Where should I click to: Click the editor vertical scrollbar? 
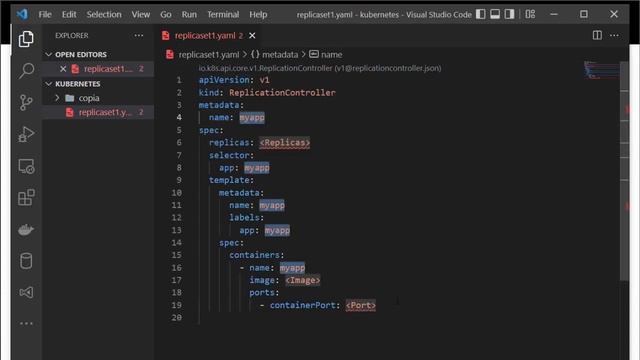(624, 171)
